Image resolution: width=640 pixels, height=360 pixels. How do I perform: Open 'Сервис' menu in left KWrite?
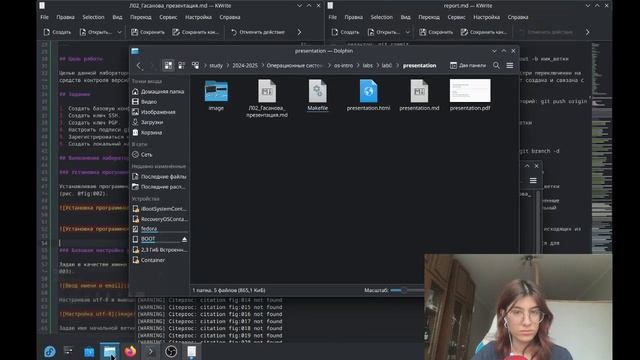(168, 17)
